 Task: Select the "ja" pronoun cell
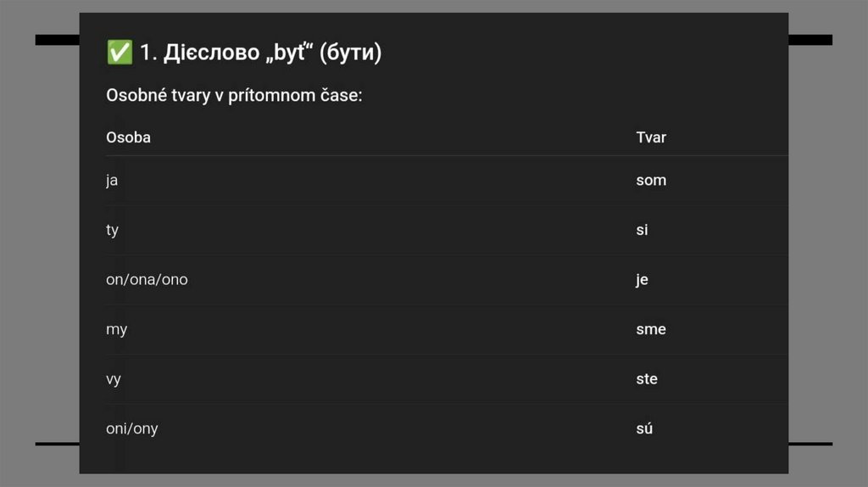point(112,180)
